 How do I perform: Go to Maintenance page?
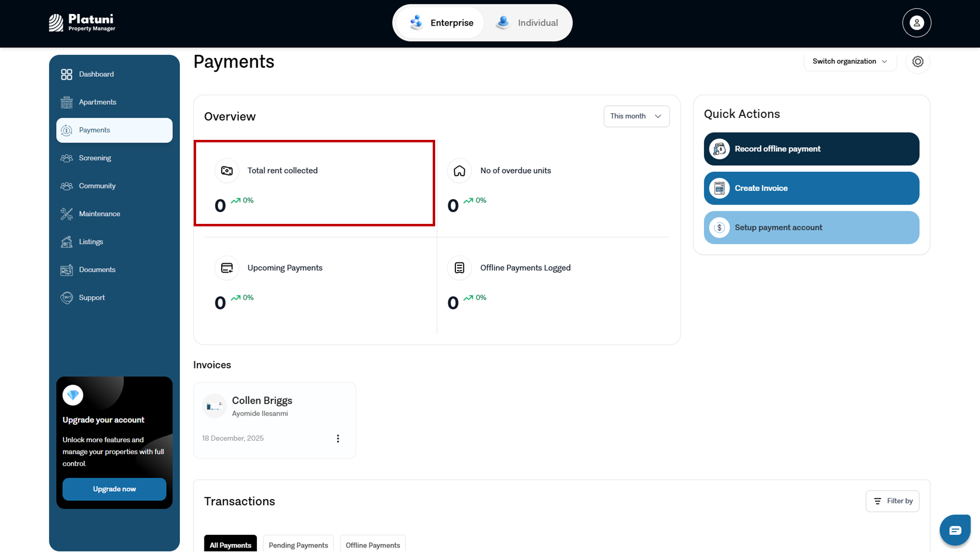pyautogui.click(x=115, y=214)
